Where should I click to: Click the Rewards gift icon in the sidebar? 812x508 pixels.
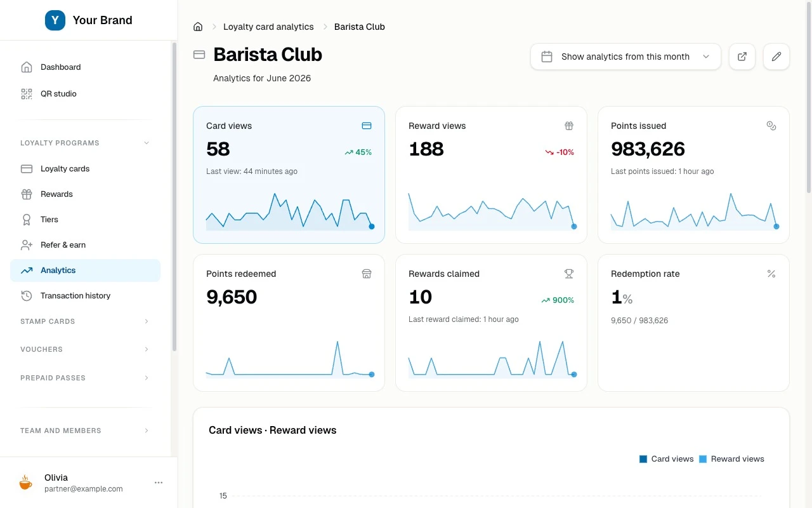pos(27,194)
